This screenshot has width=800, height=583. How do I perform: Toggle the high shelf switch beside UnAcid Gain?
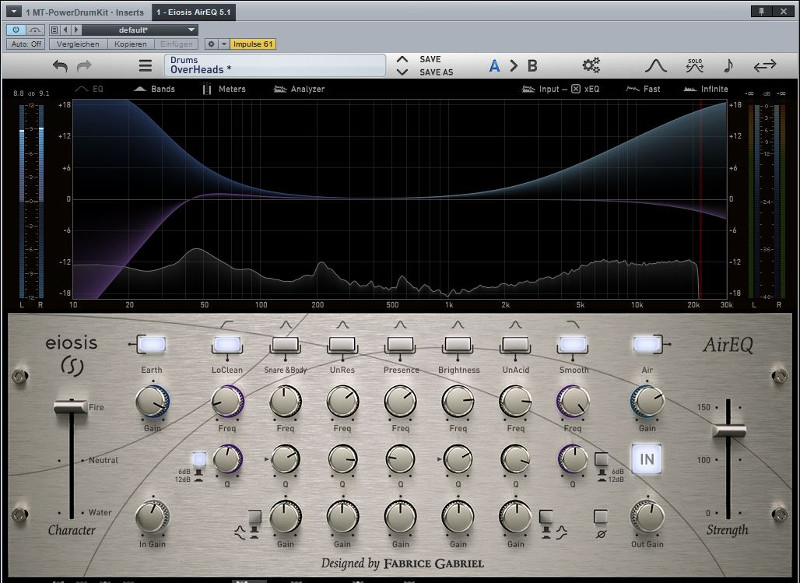pos(546,517)
